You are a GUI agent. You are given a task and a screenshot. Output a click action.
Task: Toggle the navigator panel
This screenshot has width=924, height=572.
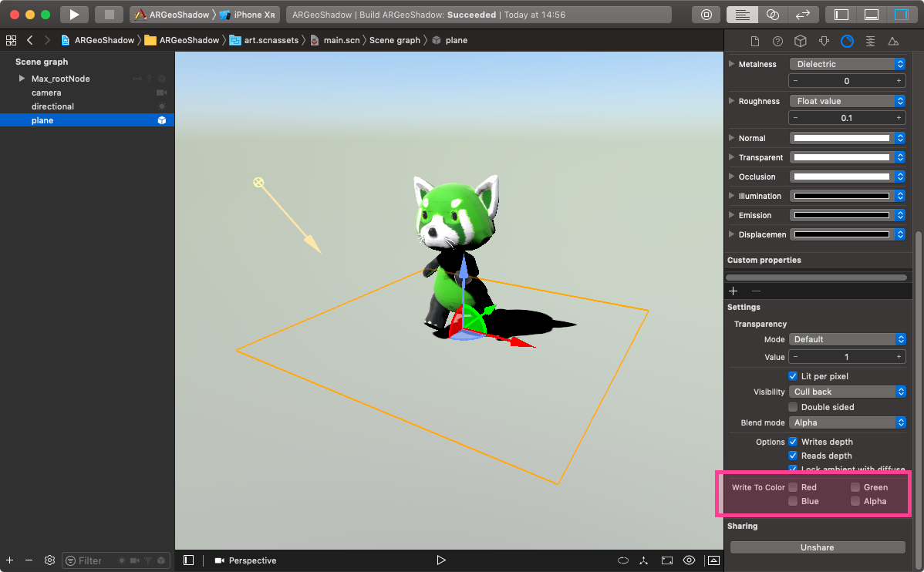(841, 14)
